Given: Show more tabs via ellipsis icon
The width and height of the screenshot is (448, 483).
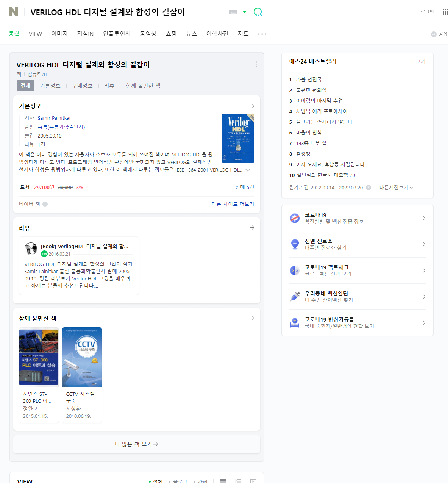Looking at the screenshot, I should tap(262, 34).
